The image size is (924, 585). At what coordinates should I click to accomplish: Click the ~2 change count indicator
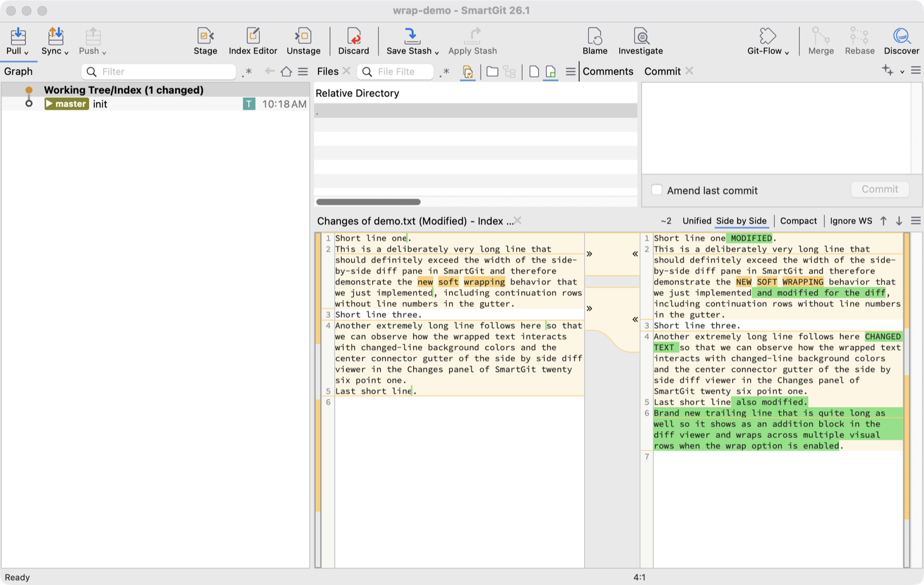click(666, 221)
